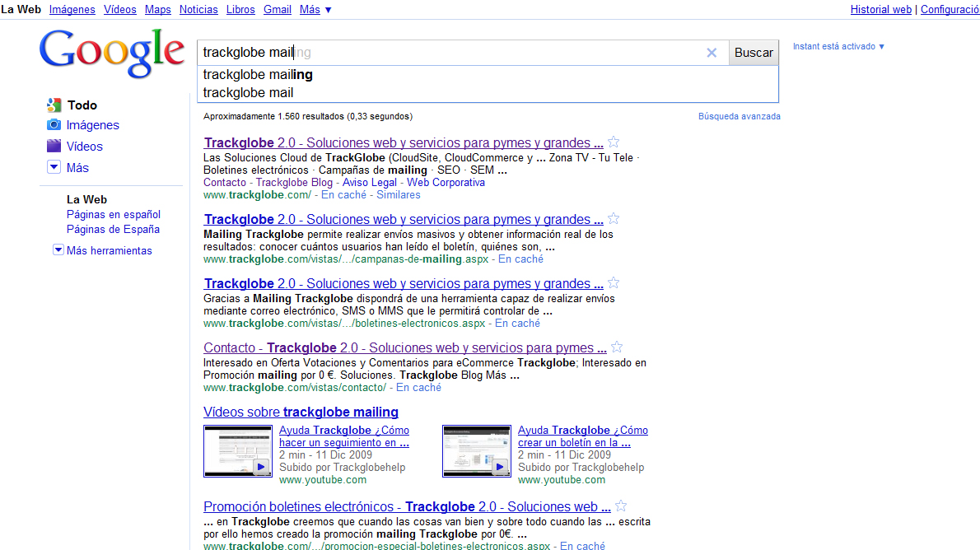Screen dimensions: 980x550
Task: Open the Instant está activado dropdown
Action: coord(838,46)
